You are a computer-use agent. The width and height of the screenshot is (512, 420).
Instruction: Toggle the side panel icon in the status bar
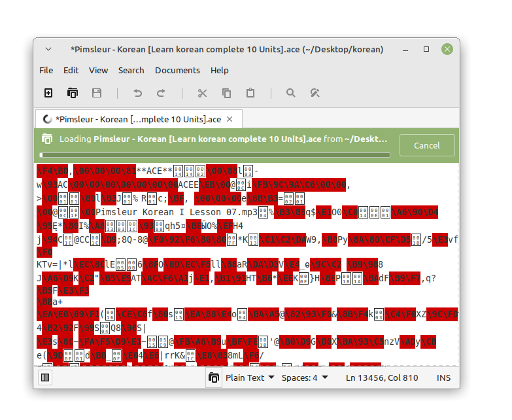(x=45, y=378)
